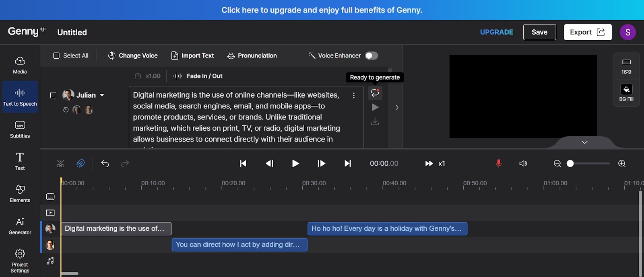Viewport: 644px width, 277px height.
Task: Click Change Voice
Action: tap(133, 56)
